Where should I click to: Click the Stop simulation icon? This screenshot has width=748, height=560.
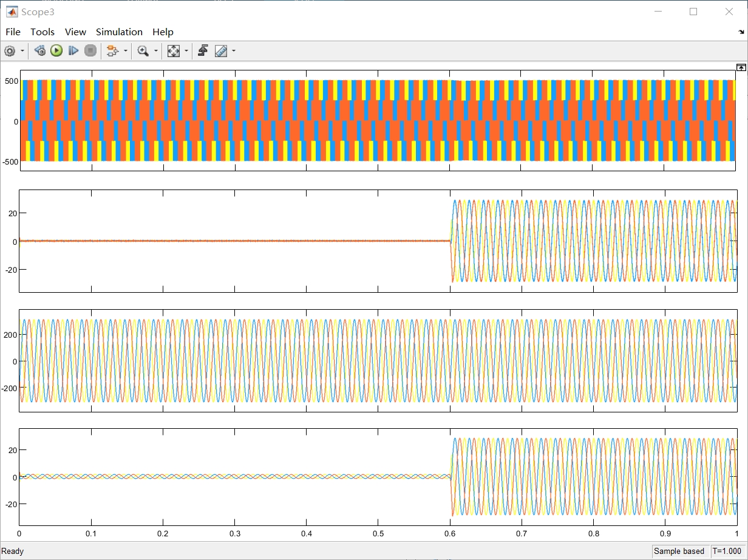(90, 51)
